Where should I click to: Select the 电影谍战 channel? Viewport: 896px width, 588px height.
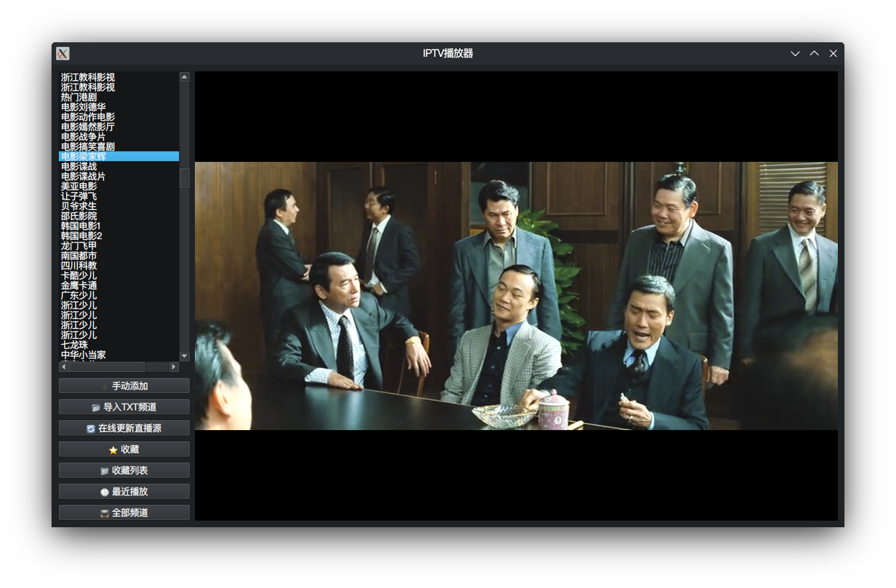(x=119, y=166)
